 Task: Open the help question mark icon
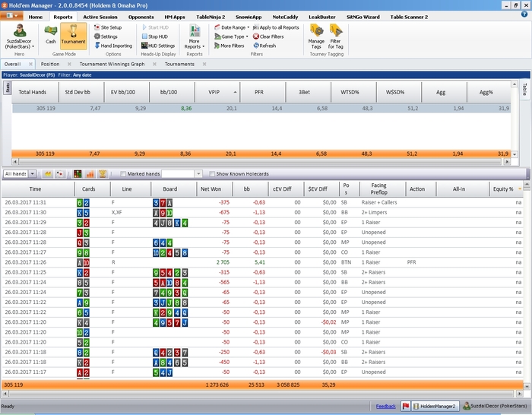pyautogui.click(x=524, y=14)
